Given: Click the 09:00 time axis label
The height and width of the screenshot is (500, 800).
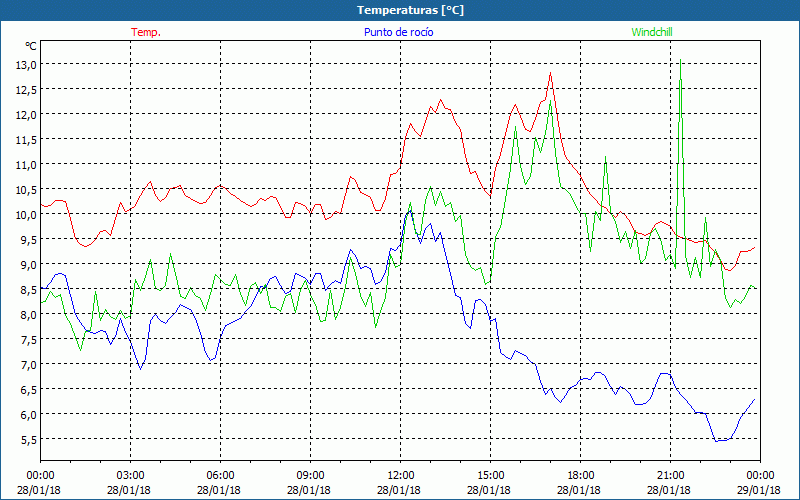Looking at the screenshot, I should (x=310, y=476).
